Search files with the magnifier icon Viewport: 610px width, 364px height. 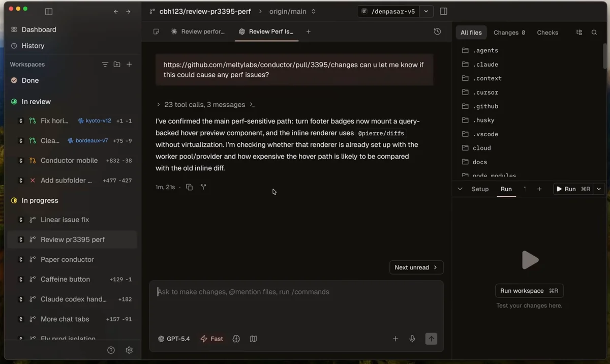click(594, 33)
